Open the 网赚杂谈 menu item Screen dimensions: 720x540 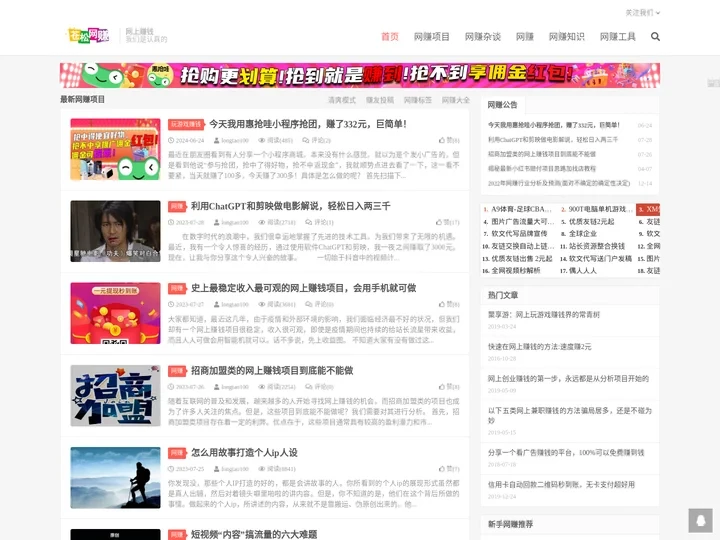pos(483,37)
